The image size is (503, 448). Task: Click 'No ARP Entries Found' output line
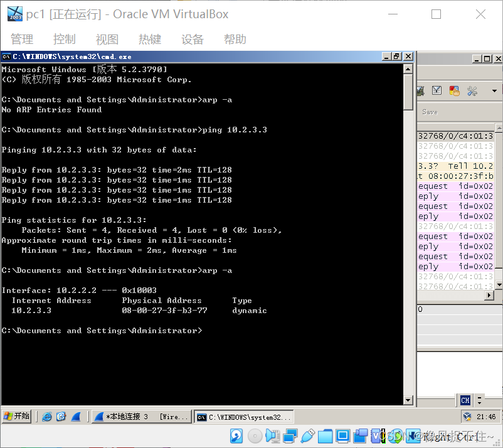pos(51,110)
